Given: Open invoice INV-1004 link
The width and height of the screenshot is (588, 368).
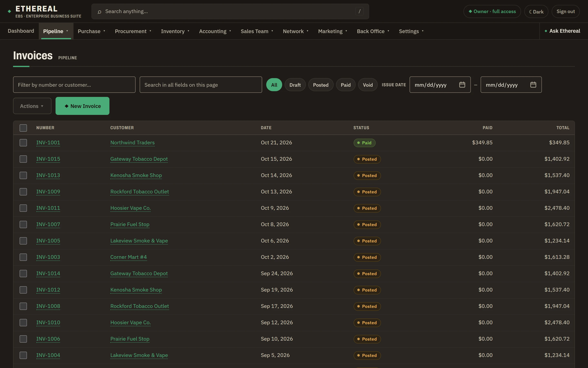Looking at the screenshot, I should (x=48, y=355).
